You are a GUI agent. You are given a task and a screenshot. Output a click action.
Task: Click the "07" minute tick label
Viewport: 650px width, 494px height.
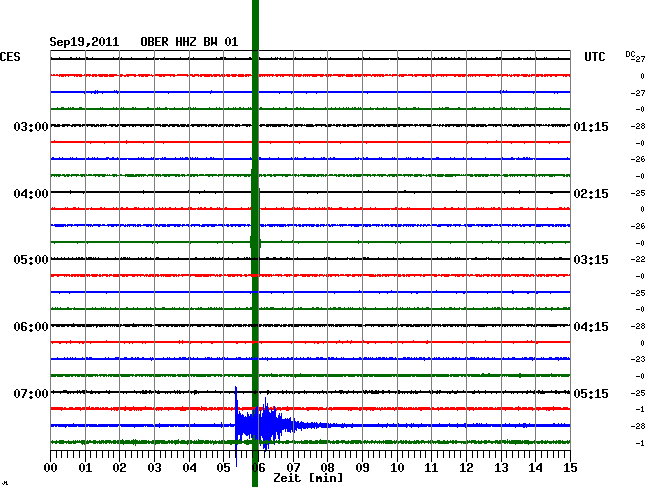click(x=293, y=468)
